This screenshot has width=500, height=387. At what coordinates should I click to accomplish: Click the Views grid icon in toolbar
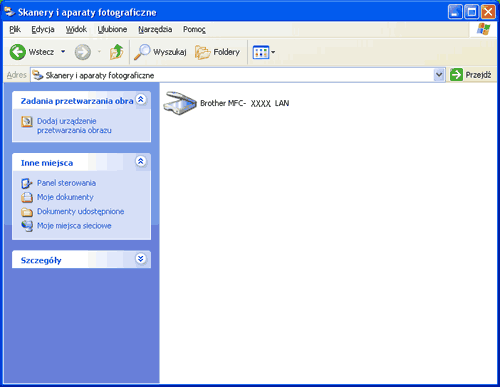coord(261,52)
